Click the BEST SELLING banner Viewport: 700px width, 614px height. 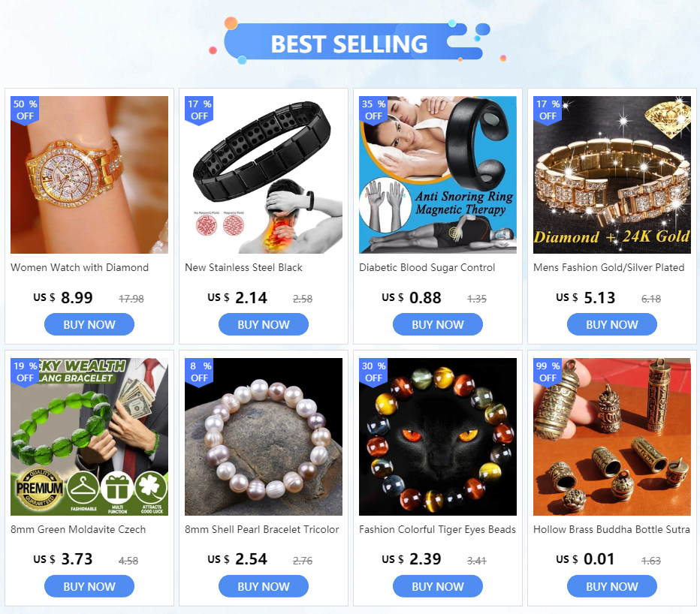[x=349, y=41]
